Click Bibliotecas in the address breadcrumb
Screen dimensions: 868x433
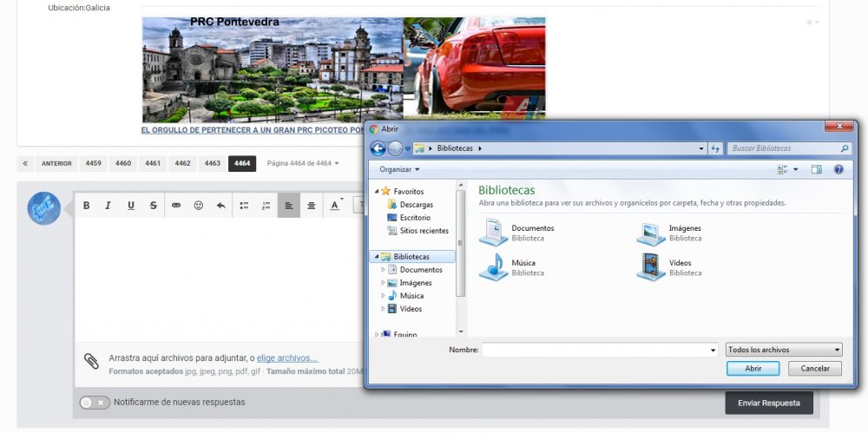(455, 148)
